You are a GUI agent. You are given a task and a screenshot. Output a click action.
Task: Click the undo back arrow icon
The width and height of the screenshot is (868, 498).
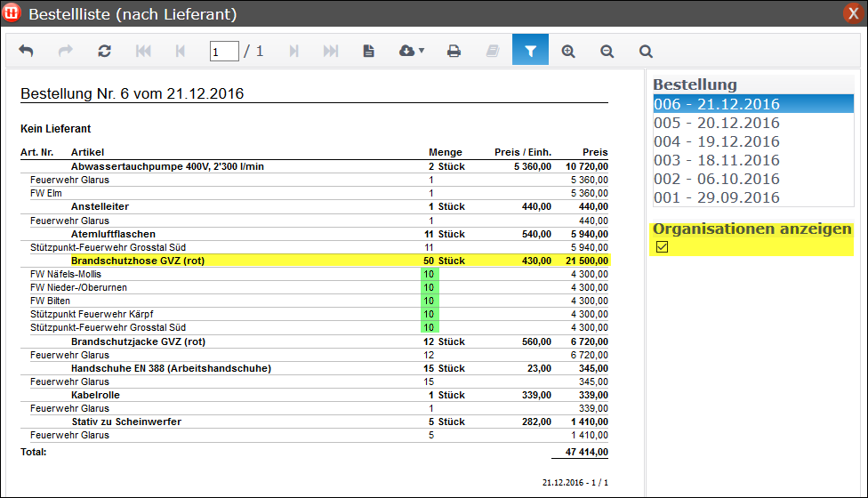[x=26, y=52]
